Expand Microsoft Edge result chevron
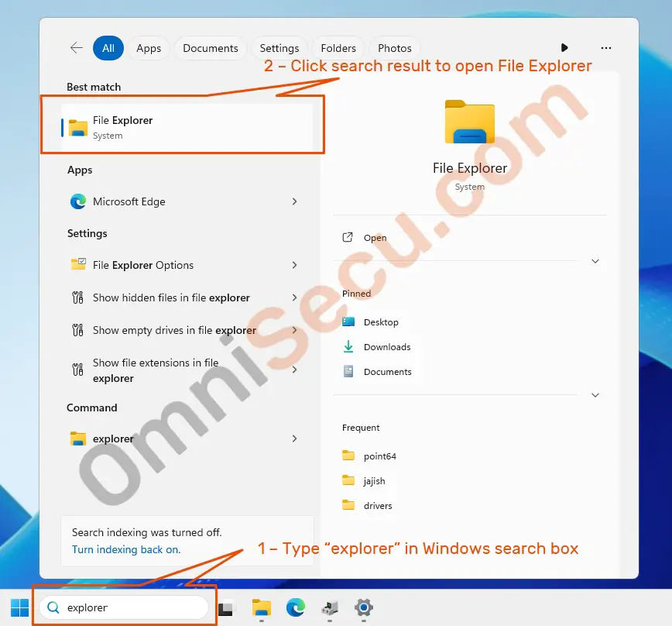Image resolution: width=672 pixels, height=626 pixels. [294, 201]
